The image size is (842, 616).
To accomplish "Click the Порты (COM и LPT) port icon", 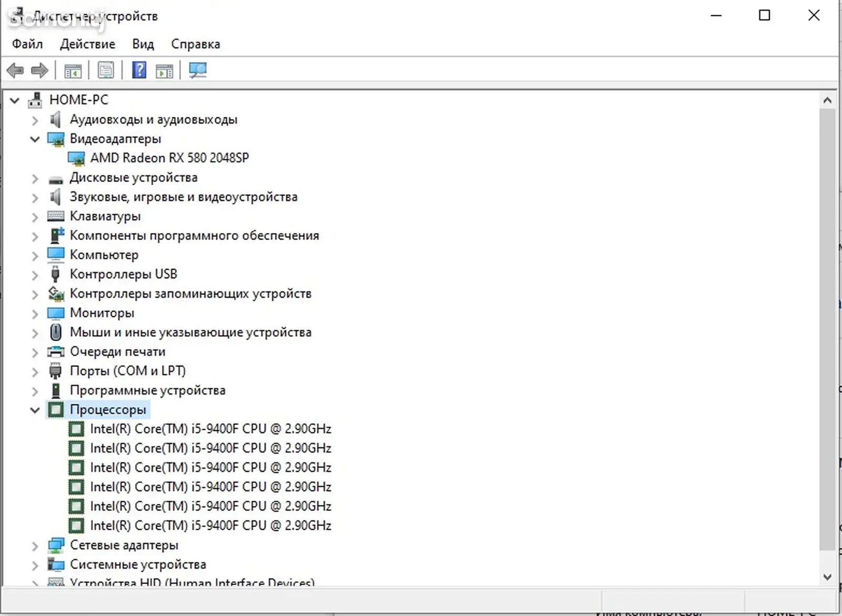I will point(55,371).
